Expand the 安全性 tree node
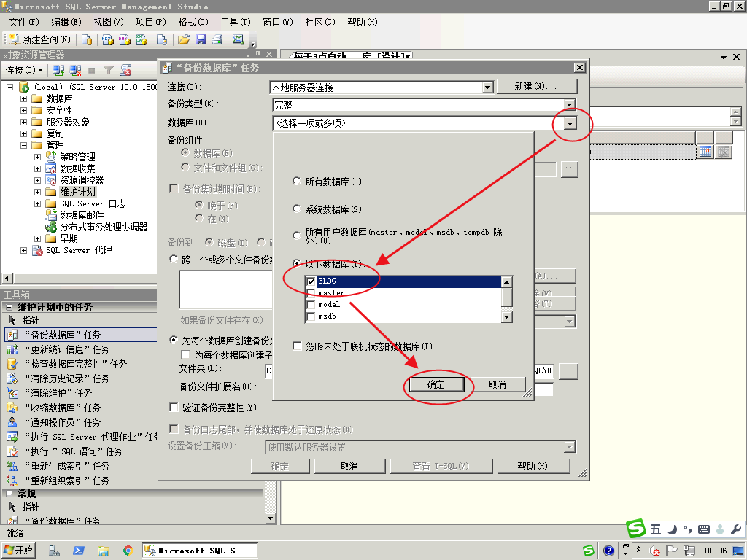Screen dimensions: 747x560 pos(23,110)
